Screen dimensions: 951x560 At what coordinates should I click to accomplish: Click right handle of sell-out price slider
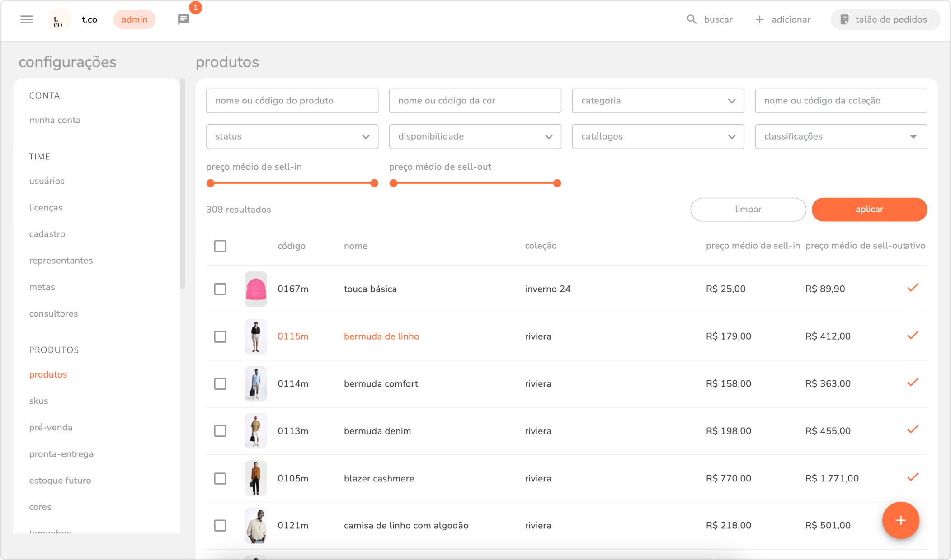point(557,183)
